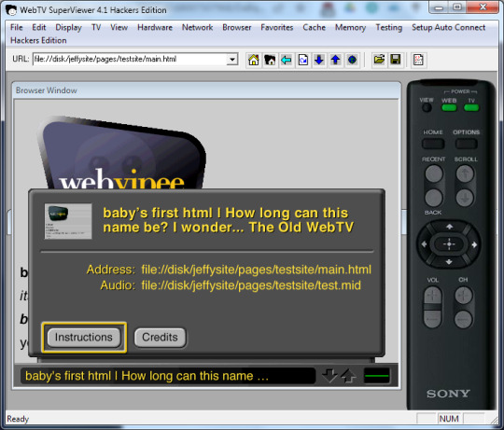Open the File menu
Screen dimensions: 504x430
tap(17, 28)
